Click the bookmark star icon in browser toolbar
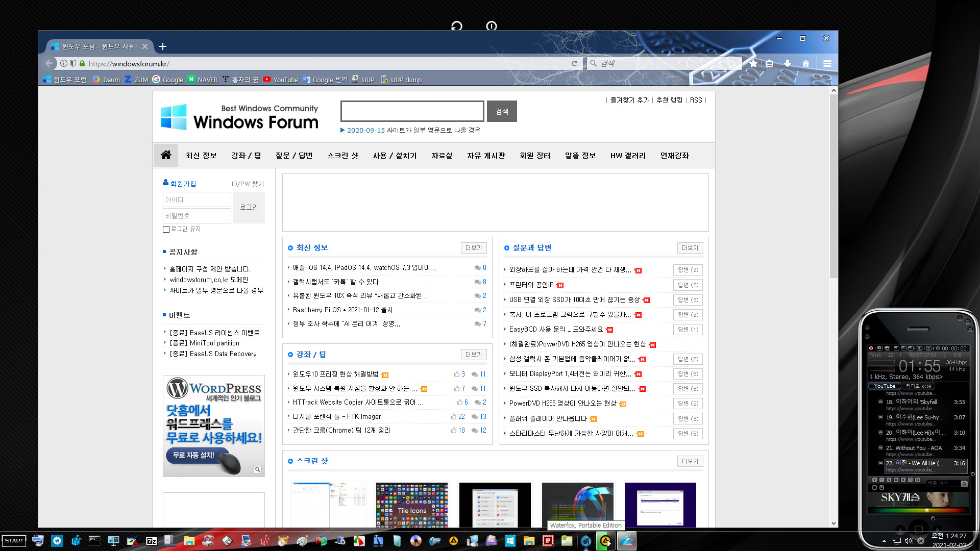Screen dimensions: 980x551 753,63
